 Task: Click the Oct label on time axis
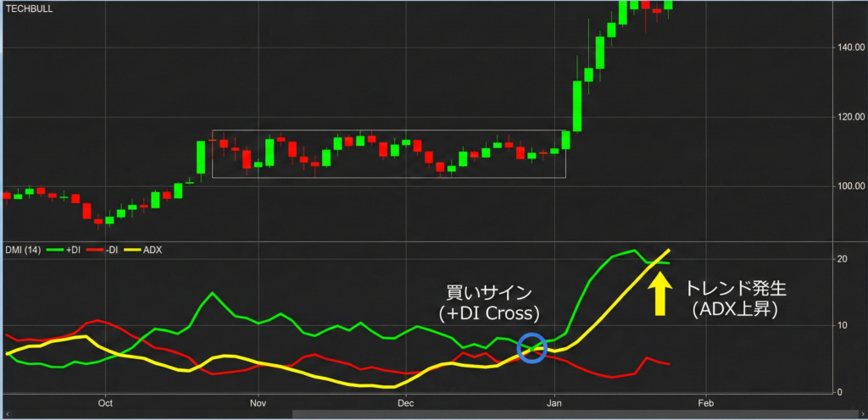pyautogui.click(x=106, y=402)
